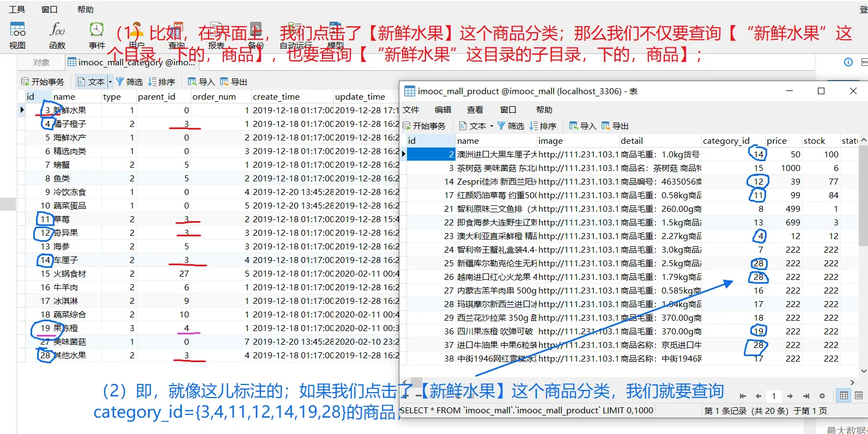The image size is (868, 434).
Task: Go to next page of product records
Action: pos(790,396)
